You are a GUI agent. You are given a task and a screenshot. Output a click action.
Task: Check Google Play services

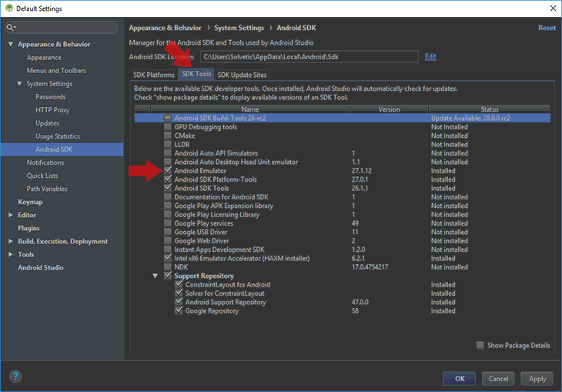point(168,223)
